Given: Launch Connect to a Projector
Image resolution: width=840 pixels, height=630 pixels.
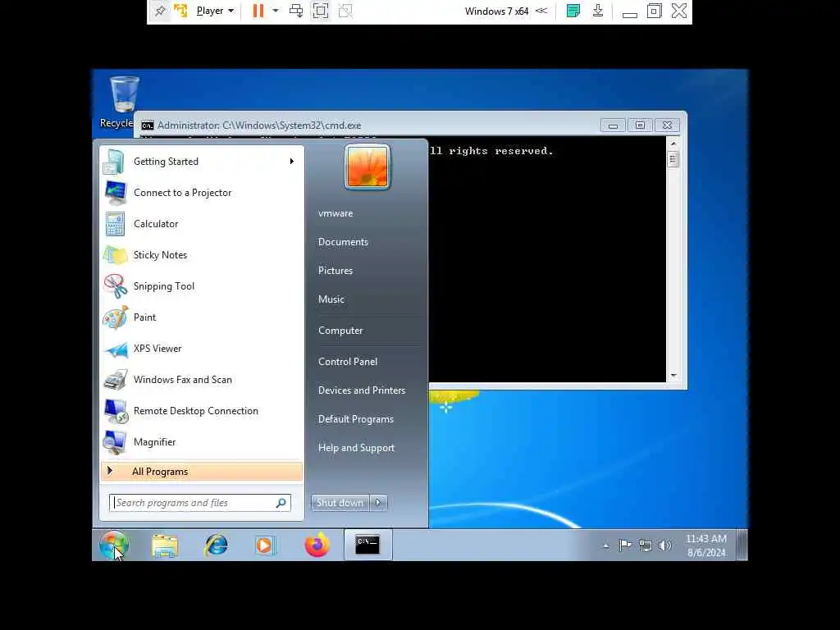Looking at the screenshot, I should pyautogui.click(x=202, y=192).
